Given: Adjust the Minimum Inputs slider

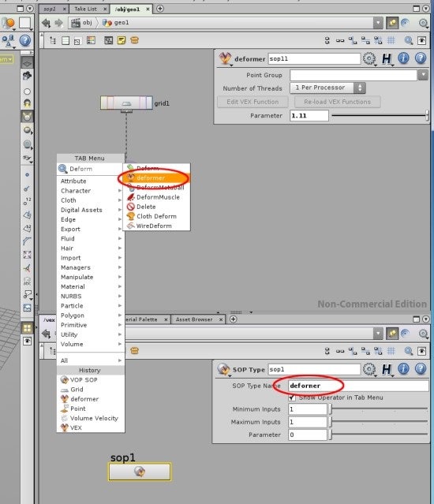Looking at the screenshot, I should click(x=379, y=409).
